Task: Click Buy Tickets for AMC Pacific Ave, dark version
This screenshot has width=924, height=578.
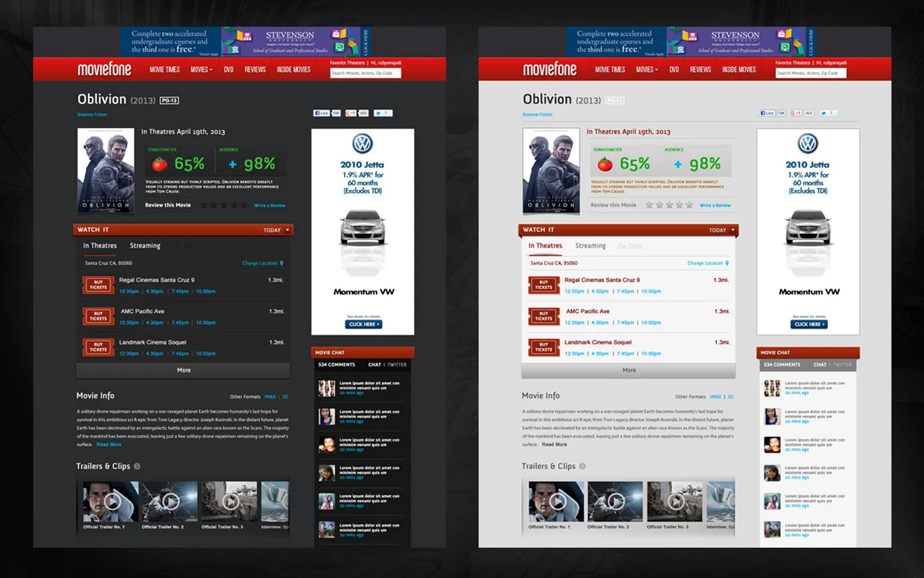Action: click(98, 316)
